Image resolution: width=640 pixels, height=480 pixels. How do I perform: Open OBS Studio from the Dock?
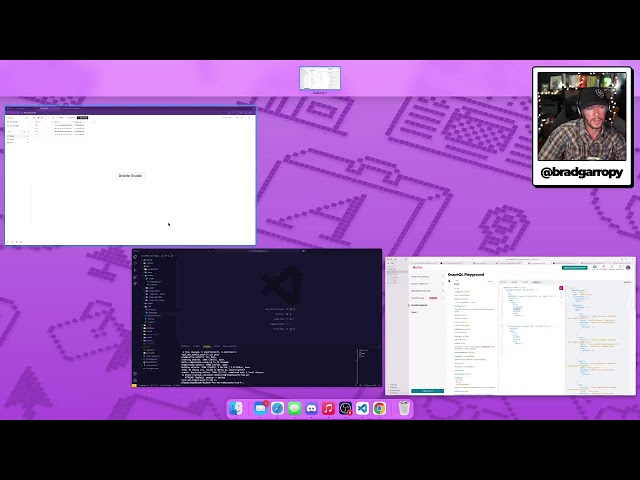click(x=346, y=408)
